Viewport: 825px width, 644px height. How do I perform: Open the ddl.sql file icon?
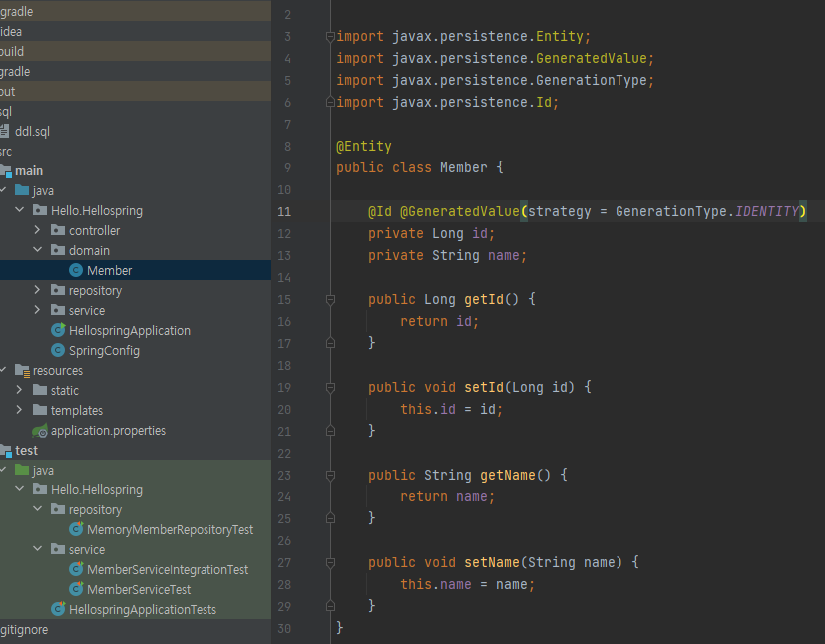4,131
